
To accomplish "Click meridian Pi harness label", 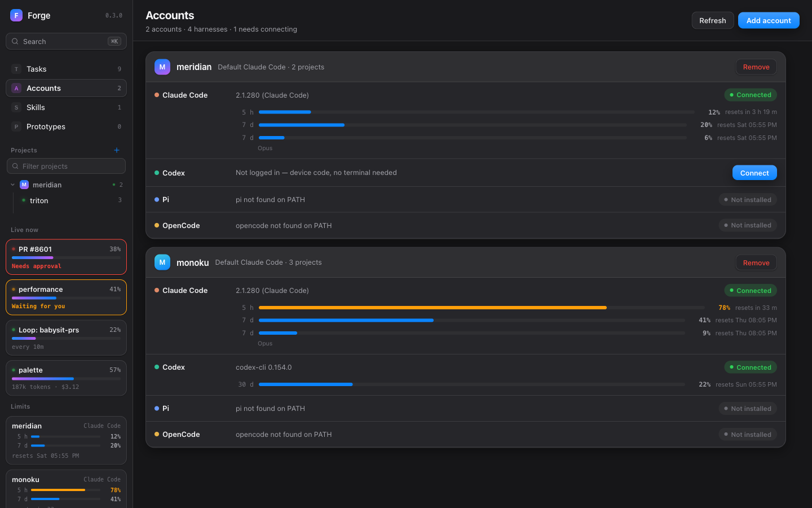I will [166, 199].
